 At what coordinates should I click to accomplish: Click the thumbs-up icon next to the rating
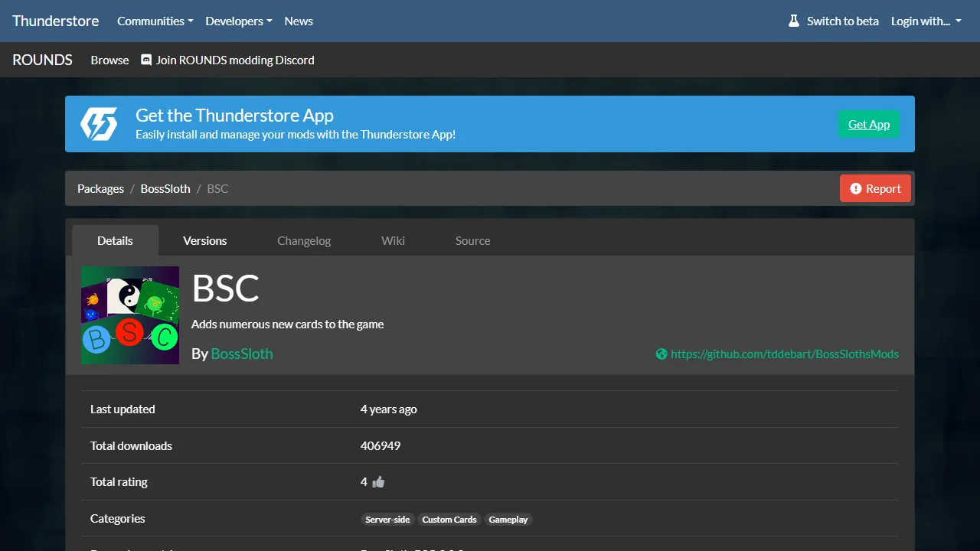[x=377, y=481]
